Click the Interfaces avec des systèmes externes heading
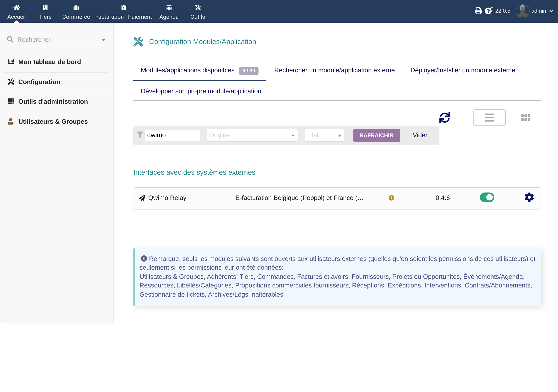558x392 pixels. (194, 172)
